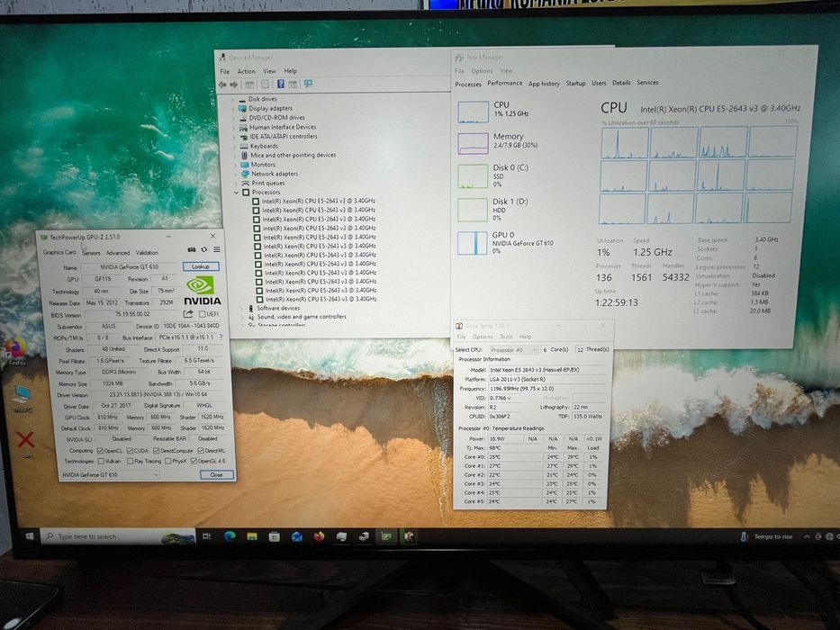
Task: Open the Select CPU dropdown in Core Temp
Action: [x=514, y=350]
